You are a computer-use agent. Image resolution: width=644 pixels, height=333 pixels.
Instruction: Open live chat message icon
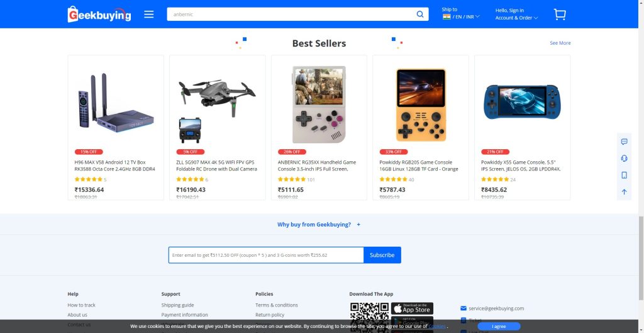[x=624, y=142]
